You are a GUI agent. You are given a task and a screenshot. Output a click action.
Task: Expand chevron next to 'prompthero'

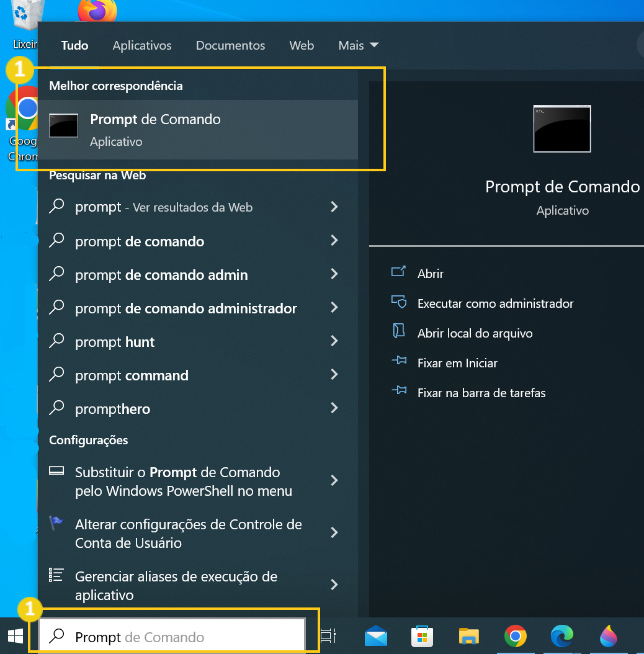(334, 408)
